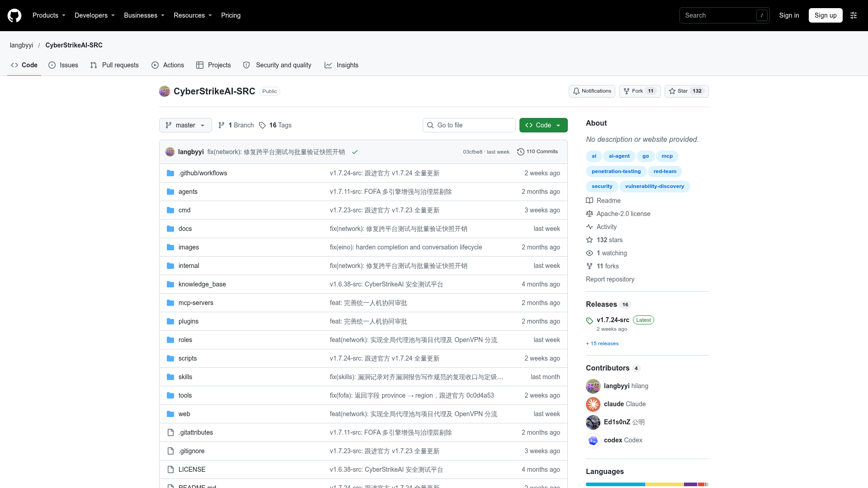868x488 pixels.
Task: Click the scale icon for Apache-2.0 license
Action: (590, 214)
